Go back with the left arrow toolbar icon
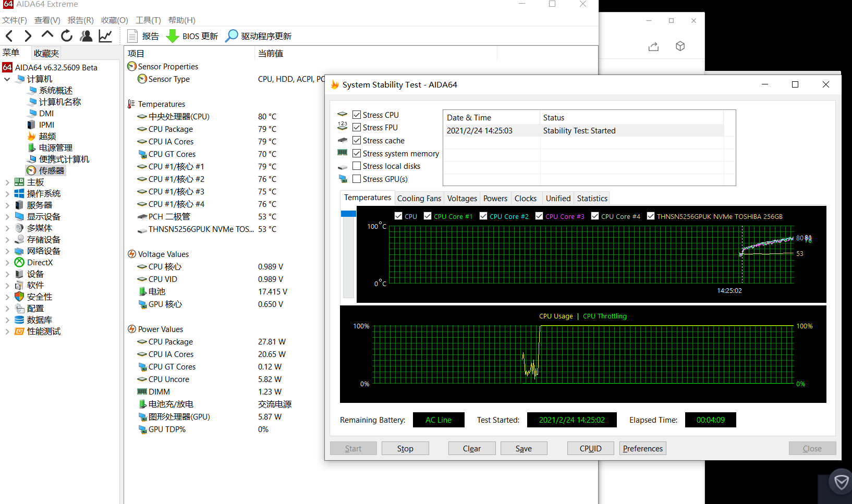 click(9, 36)
